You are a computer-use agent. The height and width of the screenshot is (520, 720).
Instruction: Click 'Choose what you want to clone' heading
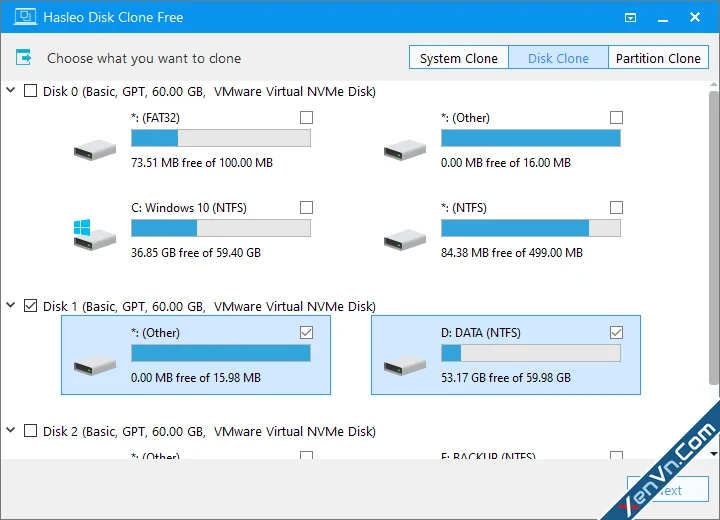[144, 58]
